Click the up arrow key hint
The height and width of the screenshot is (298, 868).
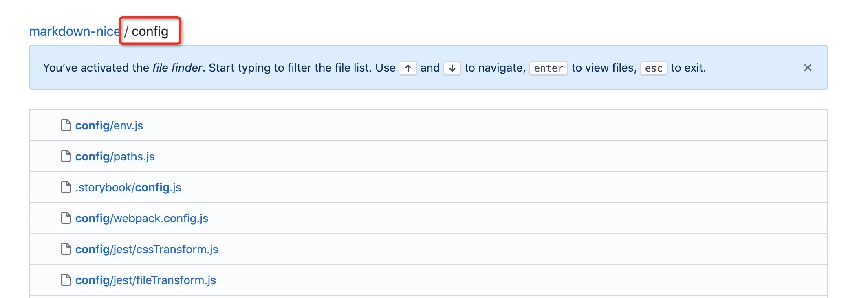click(408, 68)
